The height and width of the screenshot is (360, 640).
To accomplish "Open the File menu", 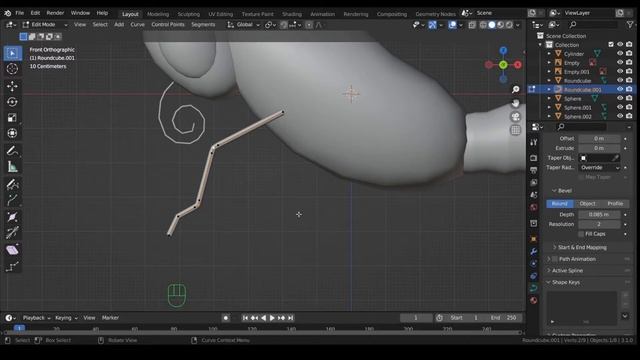I will click(x=20, y=13).
